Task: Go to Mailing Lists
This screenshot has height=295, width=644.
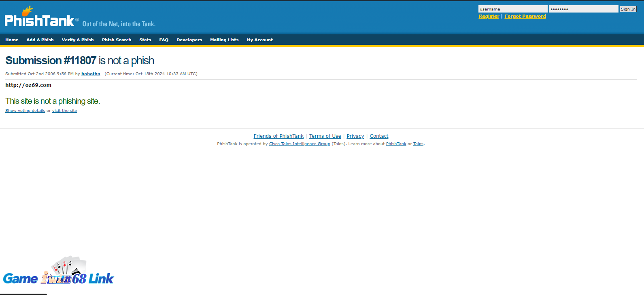Action: [224, 40]
